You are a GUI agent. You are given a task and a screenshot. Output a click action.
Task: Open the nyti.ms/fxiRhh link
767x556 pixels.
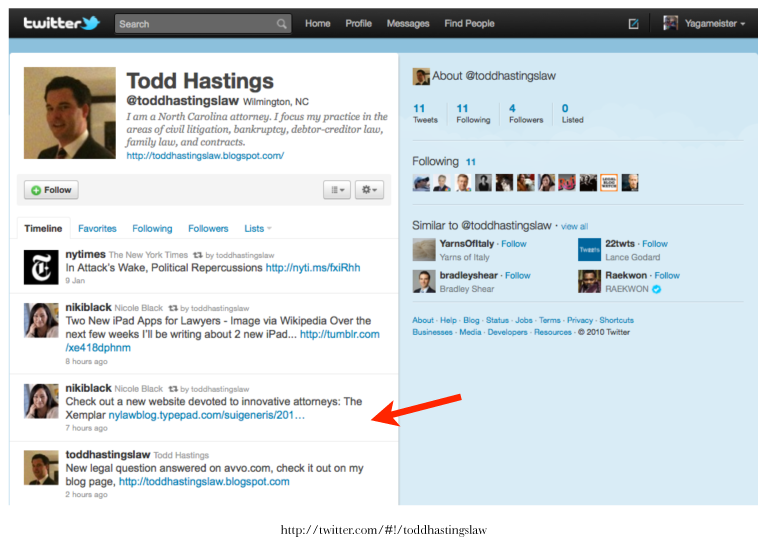[x=313, y=267]
